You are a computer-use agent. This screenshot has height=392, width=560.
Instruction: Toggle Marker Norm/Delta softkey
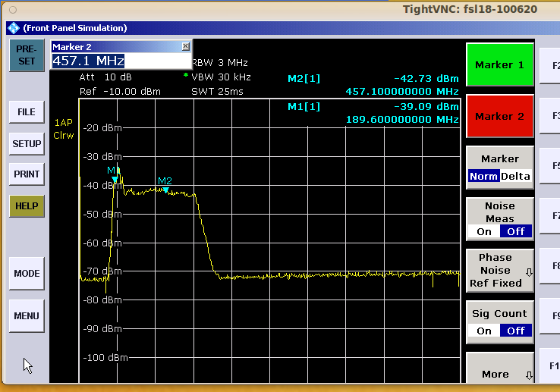pyautogui.click(x=499, y=168)
